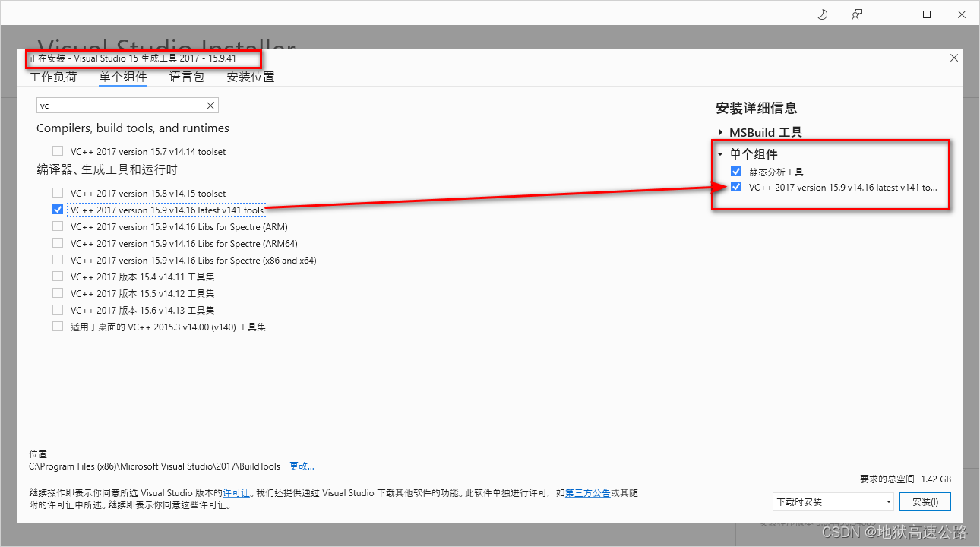Screen dimensions: 980x547
Task: Open the 下载时安装 dropdown
Action: click(x=833, y=501)
